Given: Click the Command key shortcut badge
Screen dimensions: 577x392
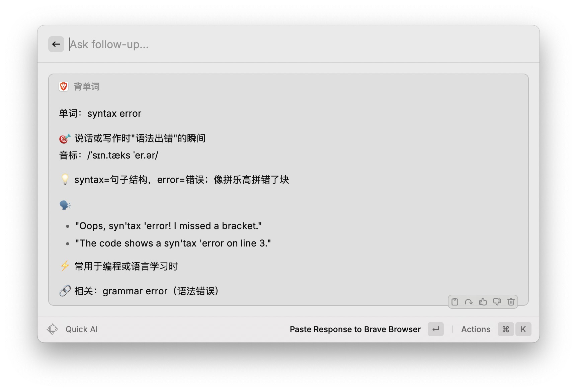Looking at the screenshot, I should point(506,329).
